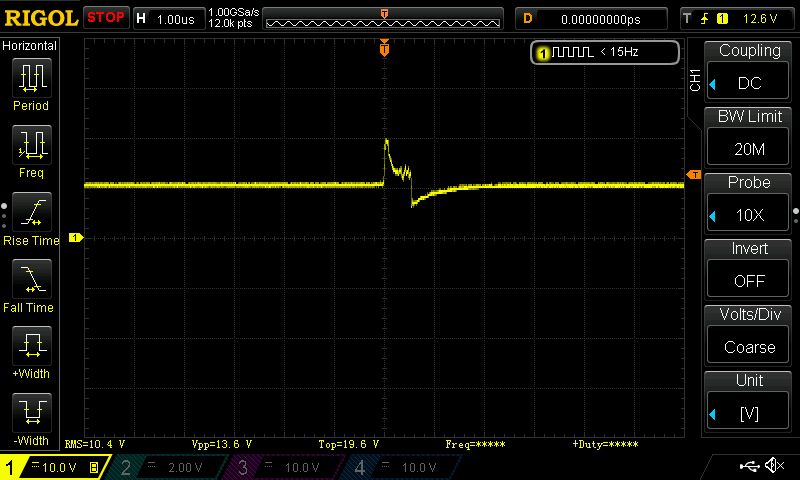
Task: Click the orange trigger position marker at top
Action: 384,48
